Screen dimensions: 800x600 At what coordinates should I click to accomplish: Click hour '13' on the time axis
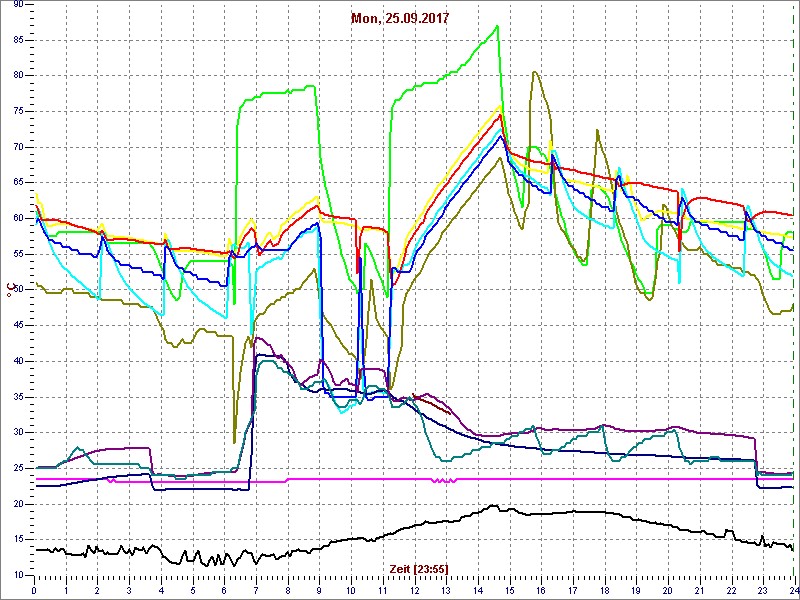pos(446,590)
